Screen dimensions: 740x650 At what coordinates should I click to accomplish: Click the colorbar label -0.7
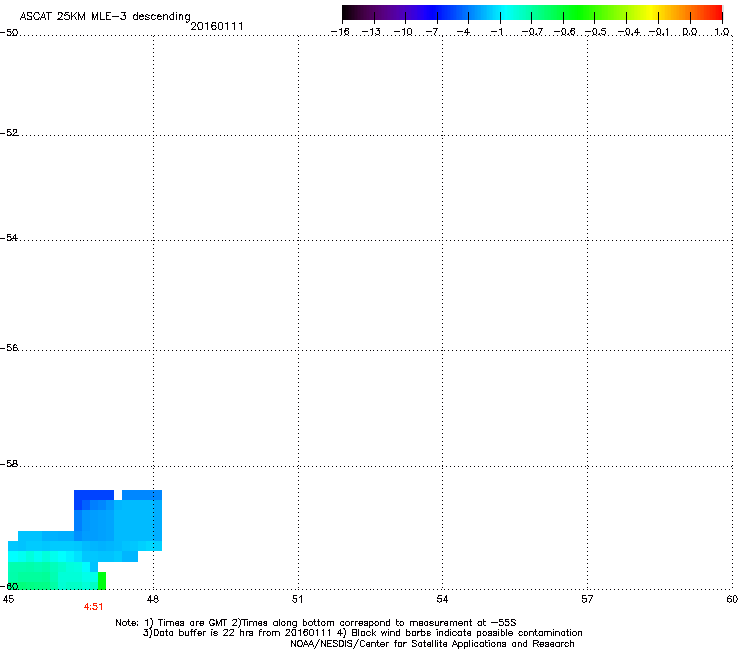tap(532, 32)
